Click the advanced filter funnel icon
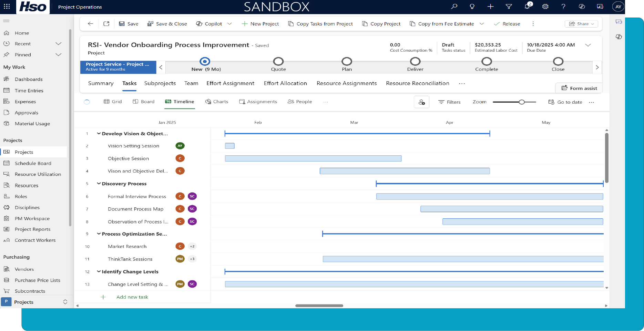644x331 pixels. coord(509,7)
